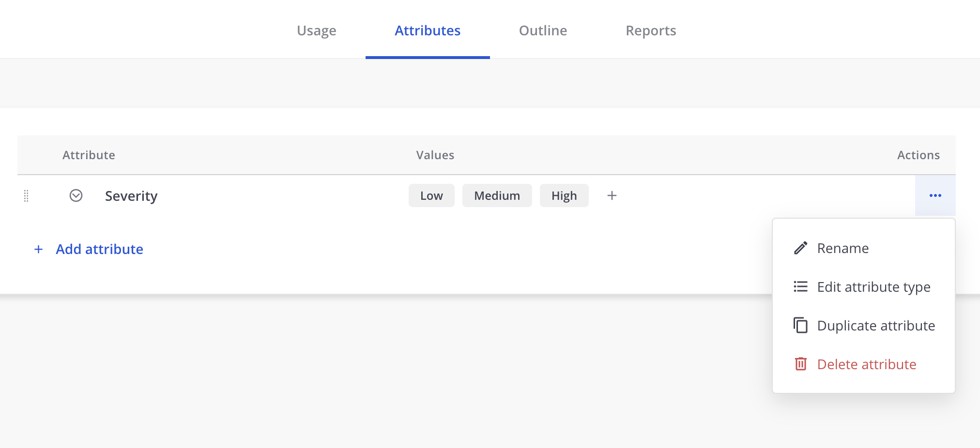Screen dimensions: 980x448
Task: Select Duplicate attribute option
Action: 876,325
